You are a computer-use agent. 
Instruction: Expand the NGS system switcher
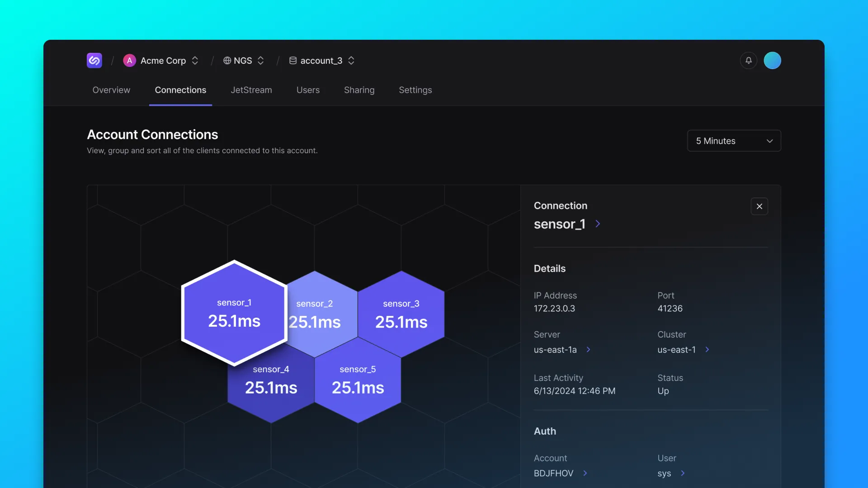pyautogui.click(x=260, y=61)
